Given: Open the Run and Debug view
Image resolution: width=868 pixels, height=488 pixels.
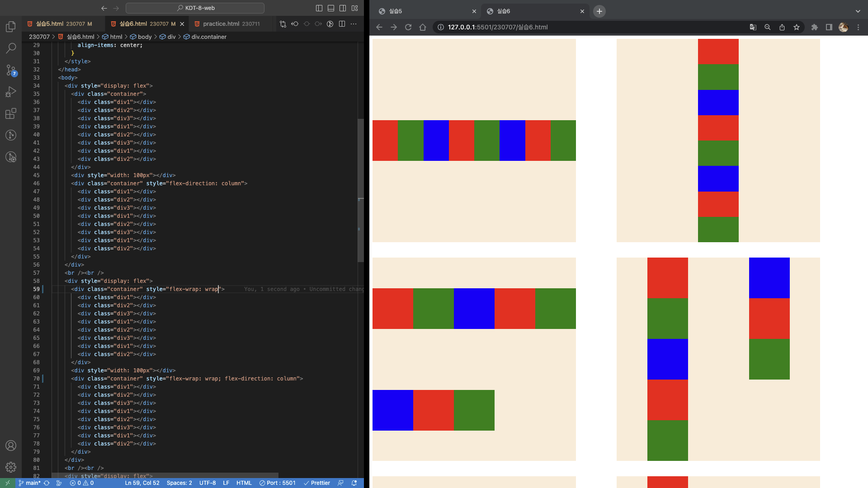Looking at the screenshot, I should click(11, 92).
